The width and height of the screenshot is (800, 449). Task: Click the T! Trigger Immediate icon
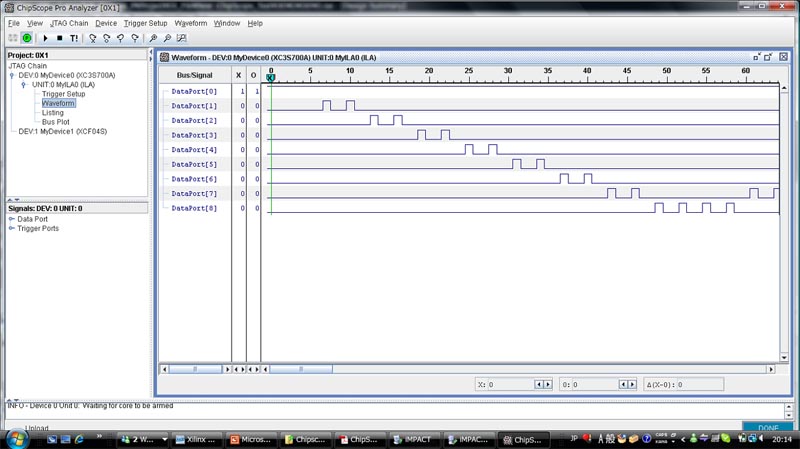point(74,38)
